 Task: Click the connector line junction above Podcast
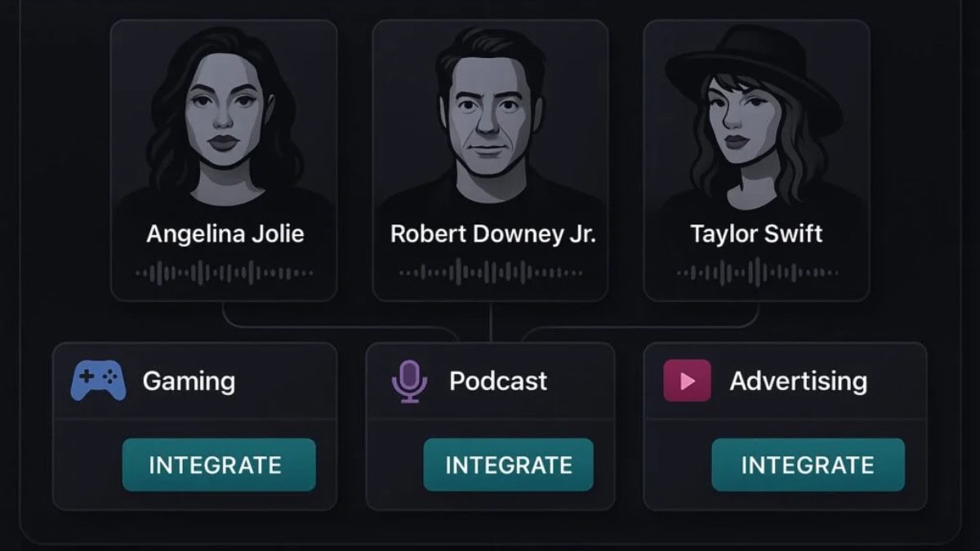coord(490,328)
